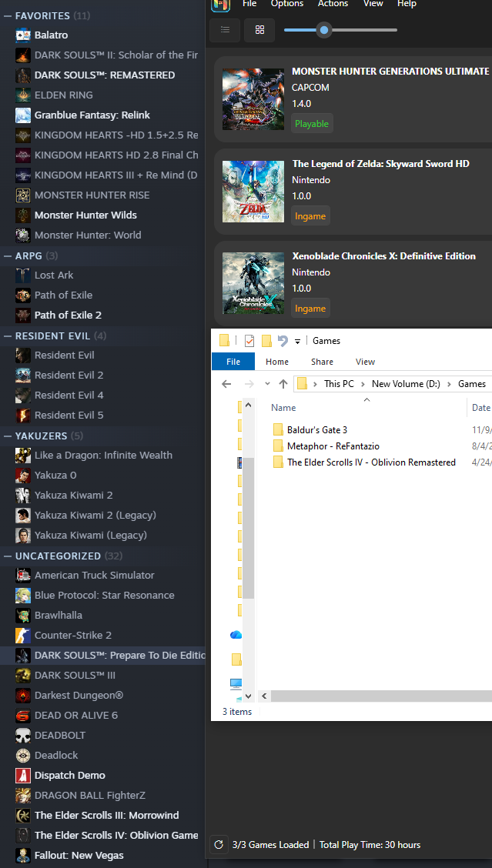Click the refresh games icon in status bar

click(219, 845)
